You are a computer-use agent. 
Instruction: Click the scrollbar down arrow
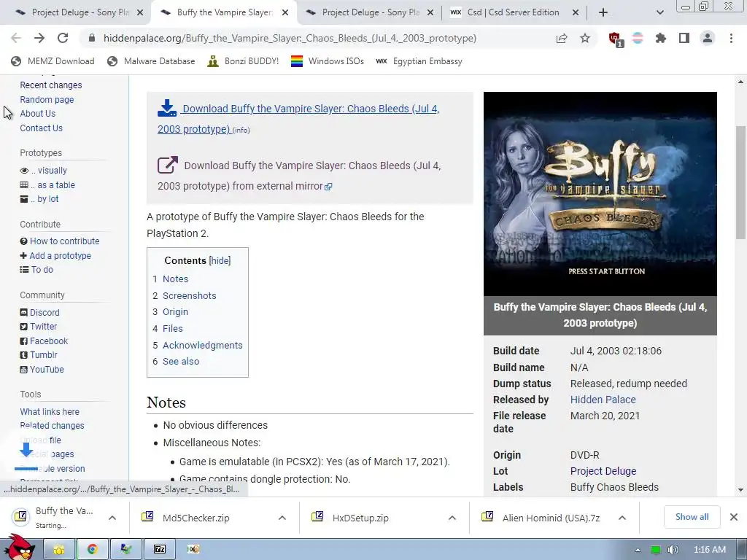pos(741,489)
